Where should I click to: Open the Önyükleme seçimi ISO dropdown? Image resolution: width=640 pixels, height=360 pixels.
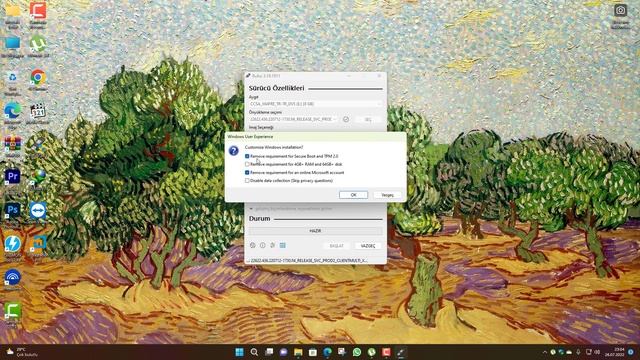(x=294, y=119)
